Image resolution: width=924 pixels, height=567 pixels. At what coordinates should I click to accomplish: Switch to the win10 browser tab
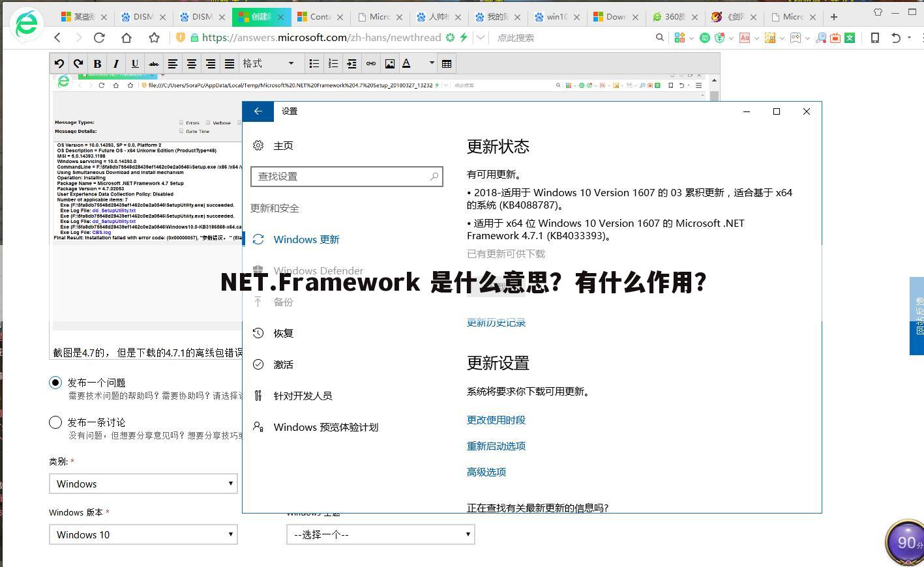click(556, 17)
